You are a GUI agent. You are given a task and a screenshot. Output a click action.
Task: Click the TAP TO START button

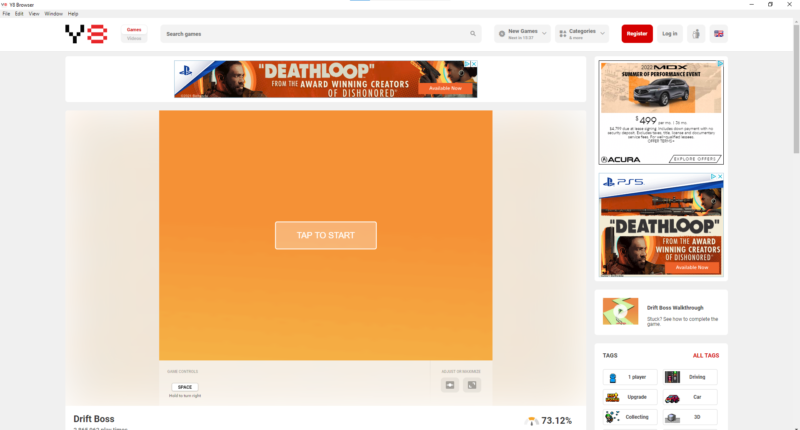[x=326, y=235]
